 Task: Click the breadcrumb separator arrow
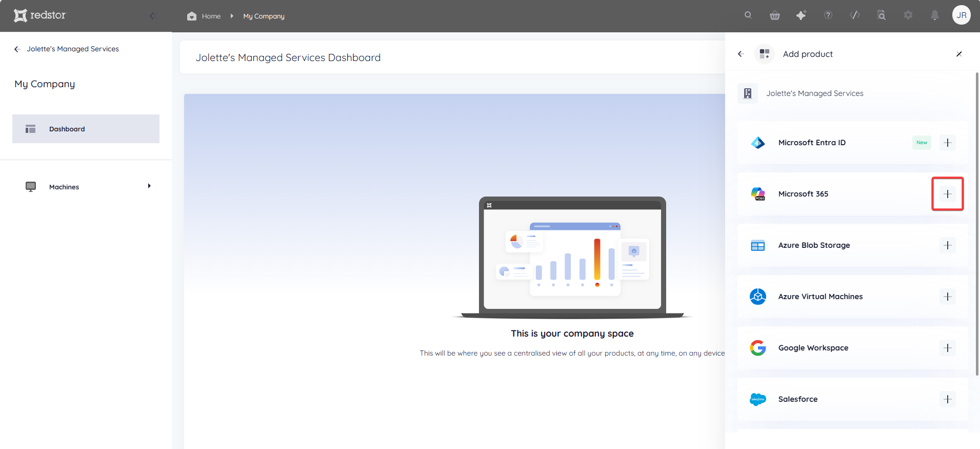pyautogui.click(x=232, y=16)
